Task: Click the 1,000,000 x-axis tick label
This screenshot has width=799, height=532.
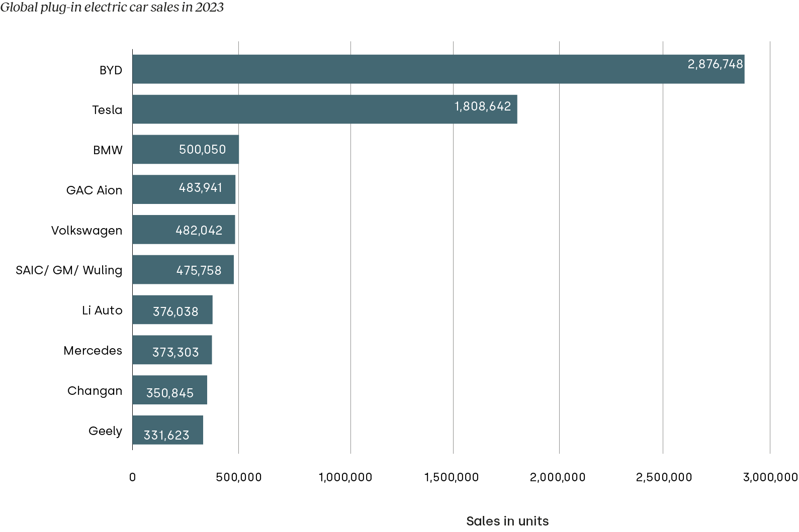Action: click(x=345, y=477)
